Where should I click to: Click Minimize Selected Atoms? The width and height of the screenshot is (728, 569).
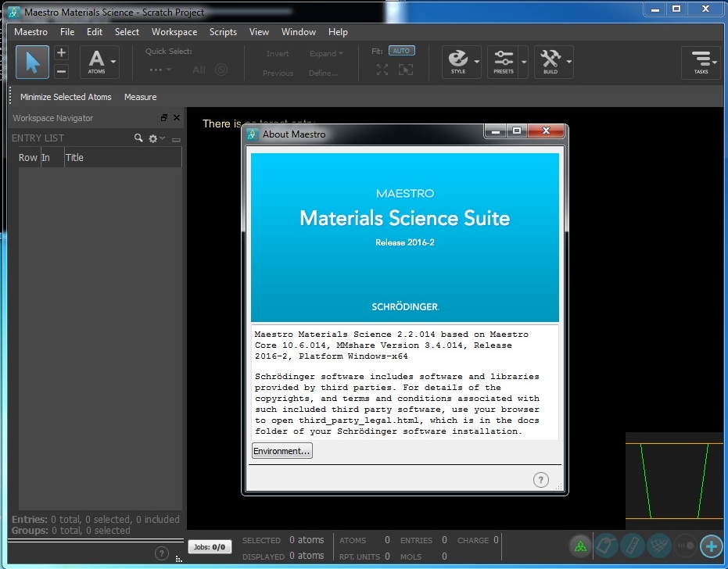(66, 97)
